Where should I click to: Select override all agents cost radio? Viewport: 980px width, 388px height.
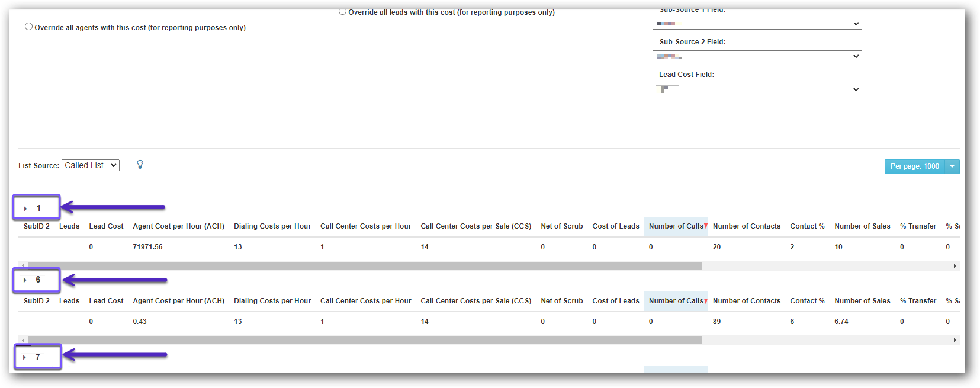[28, 27]
